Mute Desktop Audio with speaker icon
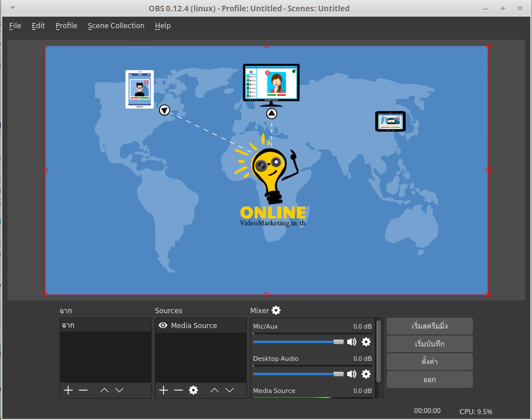532x420 pixels. point(351,374)
